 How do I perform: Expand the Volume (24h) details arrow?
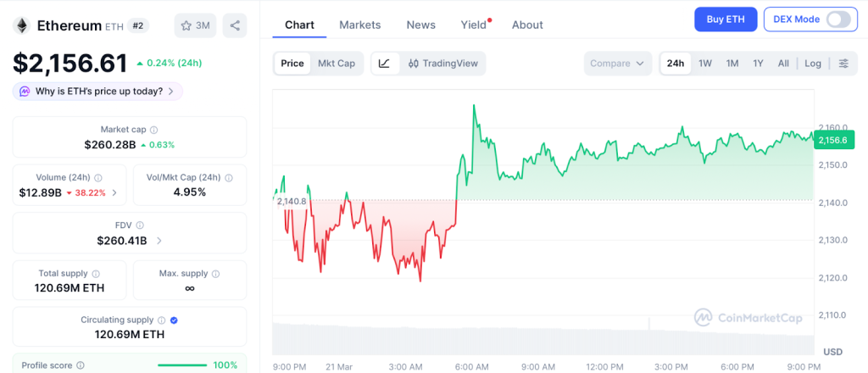click(x=114, y=193)
